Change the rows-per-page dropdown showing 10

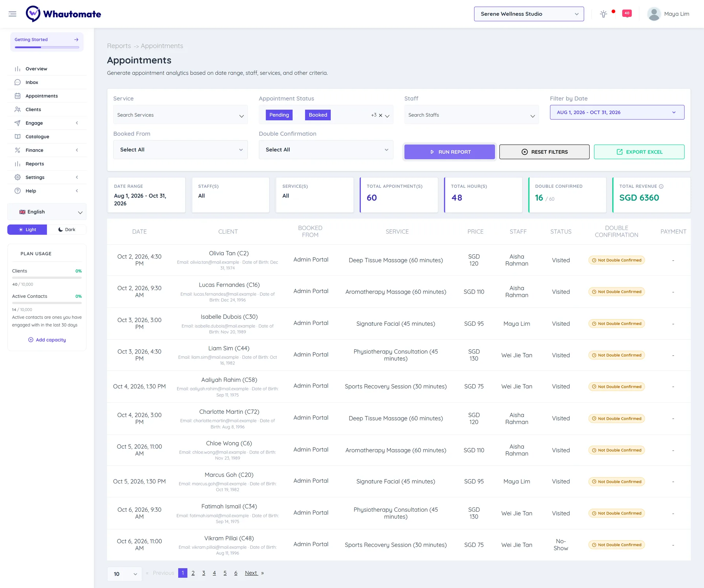pyautogui.click(x=125, y=574)
